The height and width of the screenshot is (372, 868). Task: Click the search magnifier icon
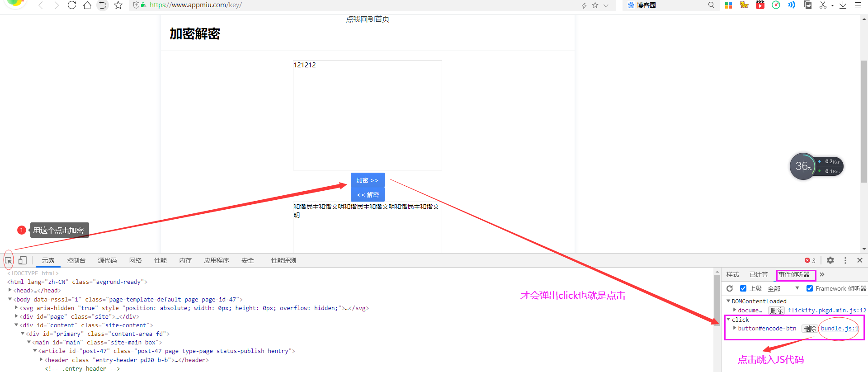click(x=711, y=5)
